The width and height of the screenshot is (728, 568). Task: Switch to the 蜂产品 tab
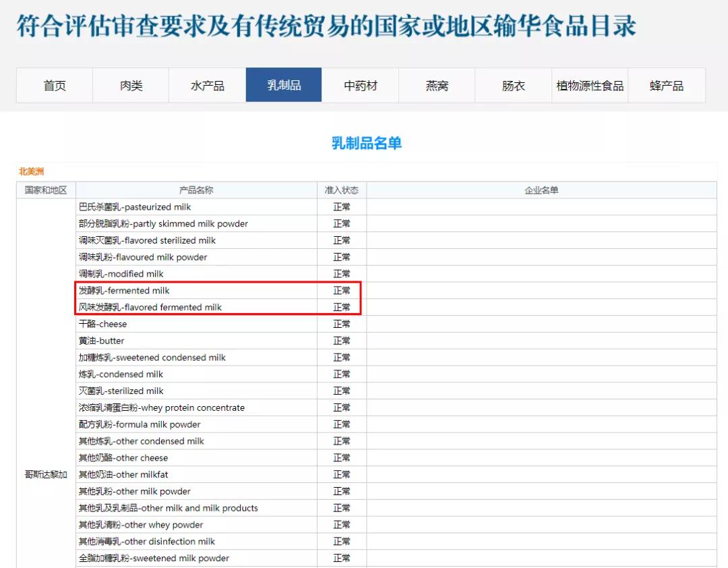667,84
